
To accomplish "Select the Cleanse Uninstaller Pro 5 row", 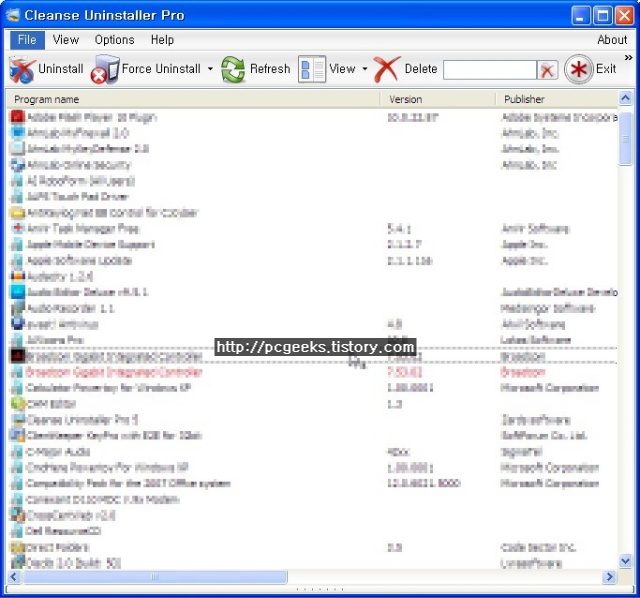I will 313,420.
